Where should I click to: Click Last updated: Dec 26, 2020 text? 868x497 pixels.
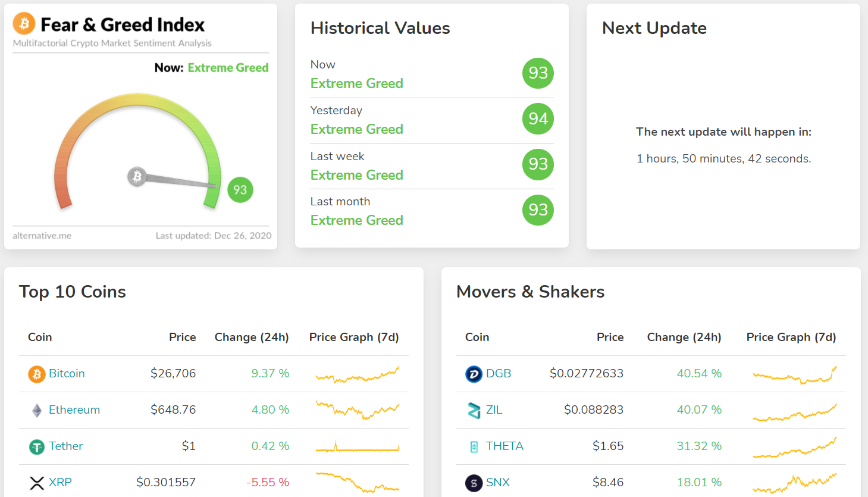pyautogui.click(x=214, y=236)
